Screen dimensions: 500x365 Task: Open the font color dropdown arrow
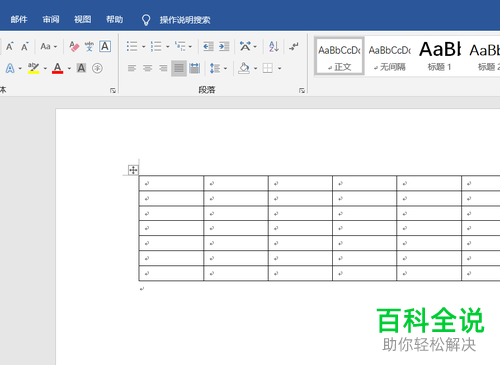point(69,68)
